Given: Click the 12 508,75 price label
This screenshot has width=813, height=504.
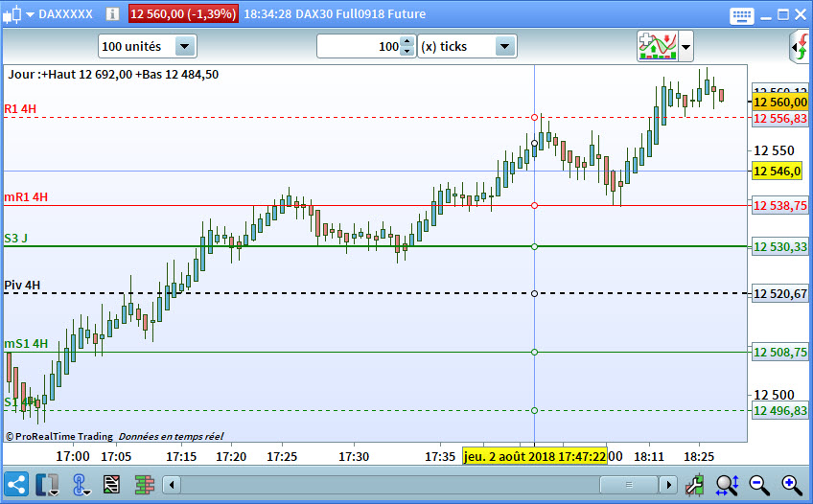Looking at the screenshot, I should click(x=779, y=353).
